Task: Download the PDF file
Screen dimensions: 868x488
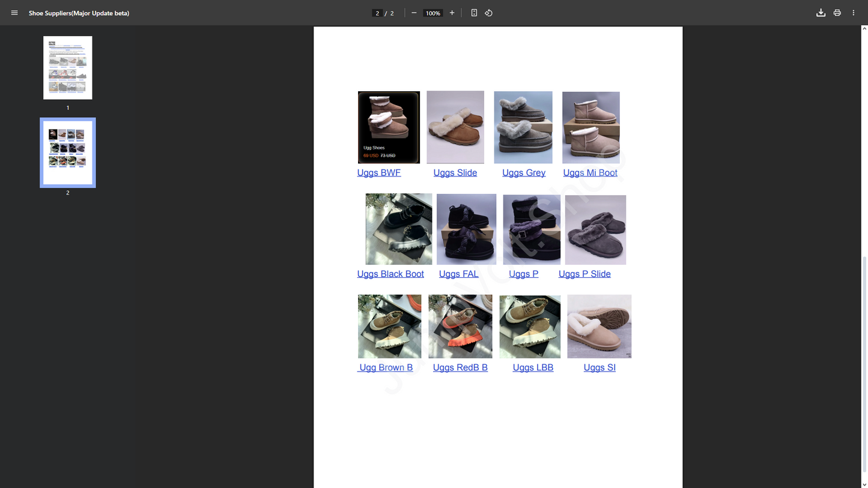Action: click(x=821, y=13)
